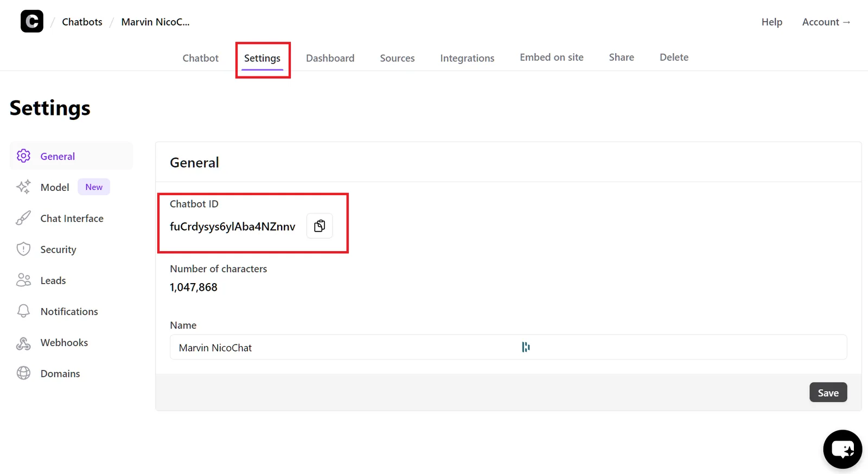This screenshot has width=868, height=474.
Task: Click the Security shield icon
Action: tap(23, 249)
